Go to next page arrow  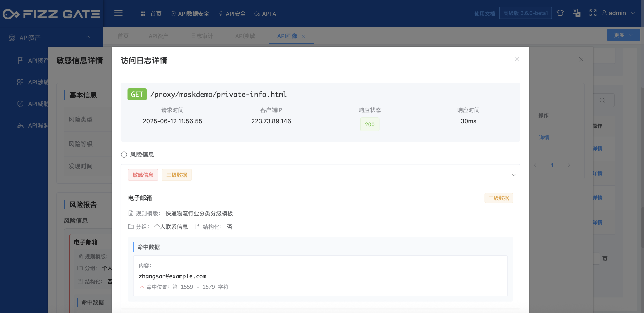click(569, 165)
